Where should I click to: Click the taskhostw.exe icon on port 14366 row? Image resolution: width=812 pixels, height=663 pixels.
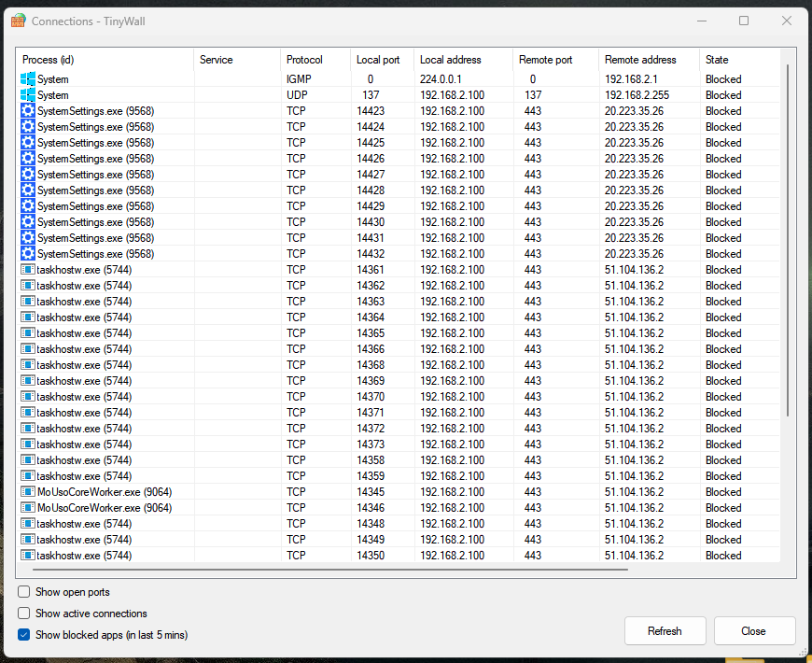tap(28, 349)
